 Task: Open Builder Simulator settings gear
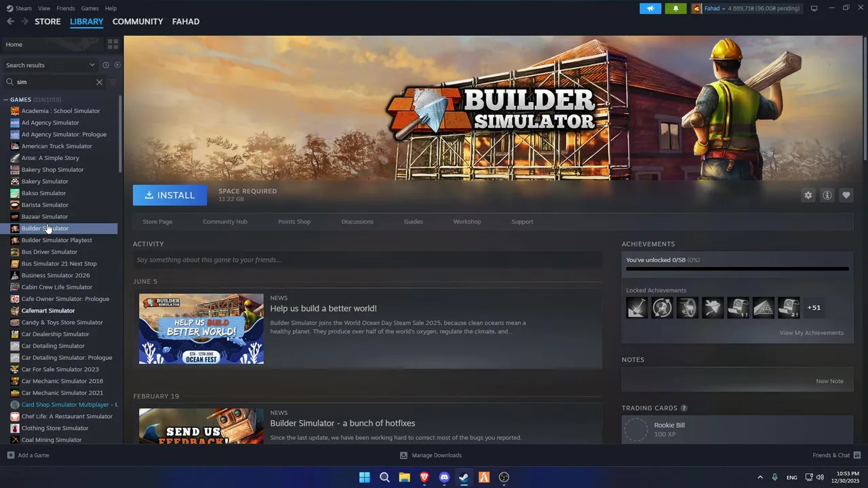click(808, 195)
